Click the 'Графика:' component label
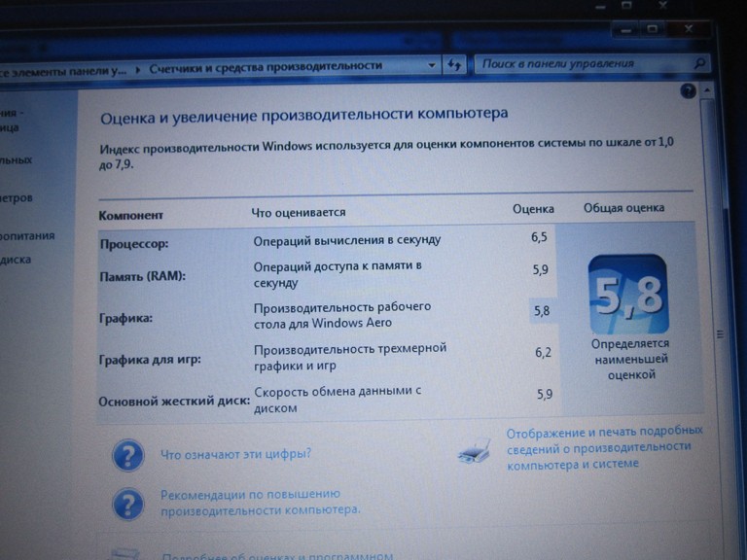 125,318
